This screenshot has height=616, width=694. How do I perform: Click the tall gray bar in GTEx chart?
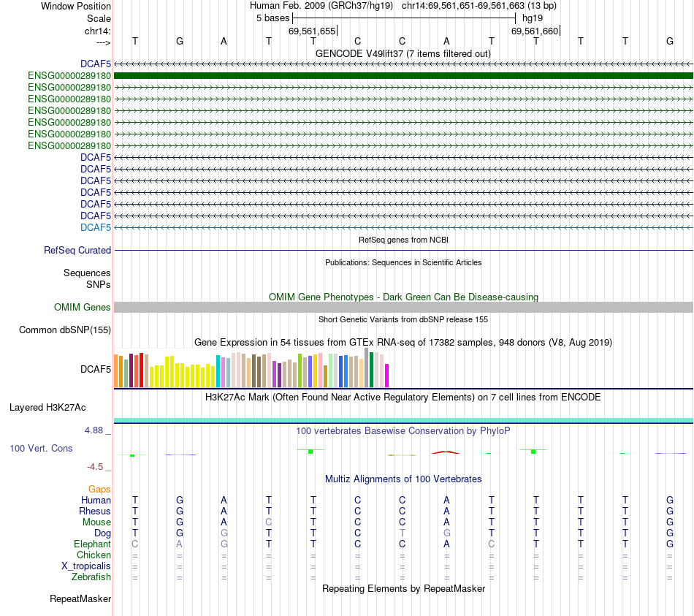[x=367, y=368]
